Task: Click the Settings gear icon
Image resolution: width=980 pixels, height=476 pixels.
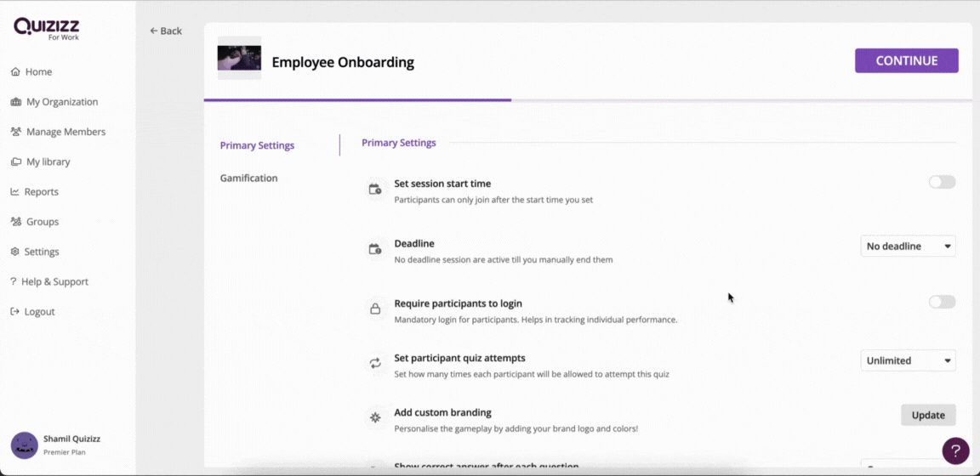Action: (x=15, y=252)
